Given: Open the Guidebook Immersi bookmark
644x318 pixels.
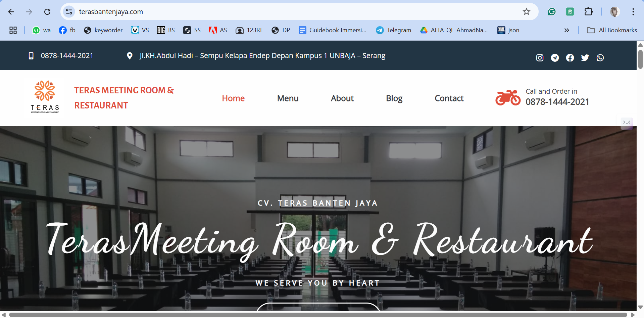Looking at the screenshot, I should coord(333,30).
